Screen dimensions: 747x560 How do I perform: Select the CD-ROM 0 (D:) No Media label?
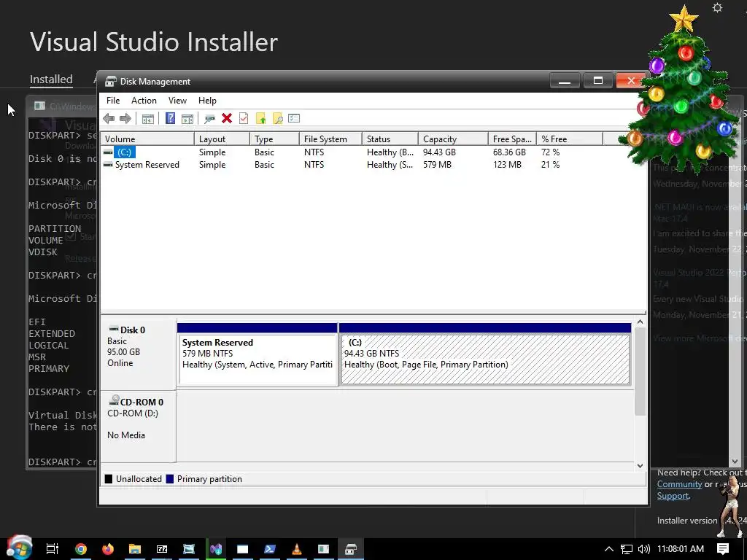pyautogui.click(x=138, y=426)
